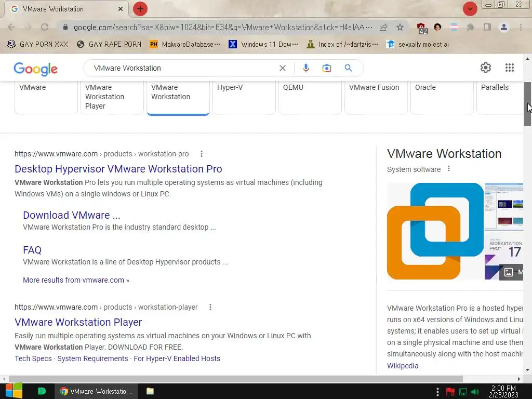
Task: Select the Oracle carousel card
Action: point(442,97)
